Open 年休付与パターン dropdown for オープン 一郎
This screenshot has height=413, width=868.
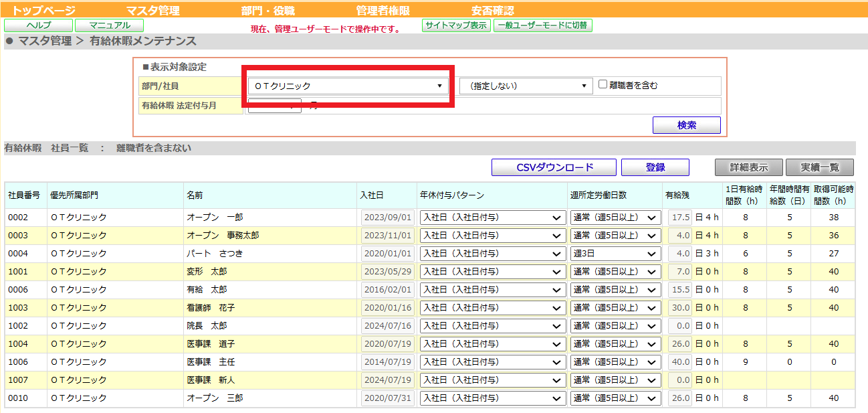click(493, 218)
